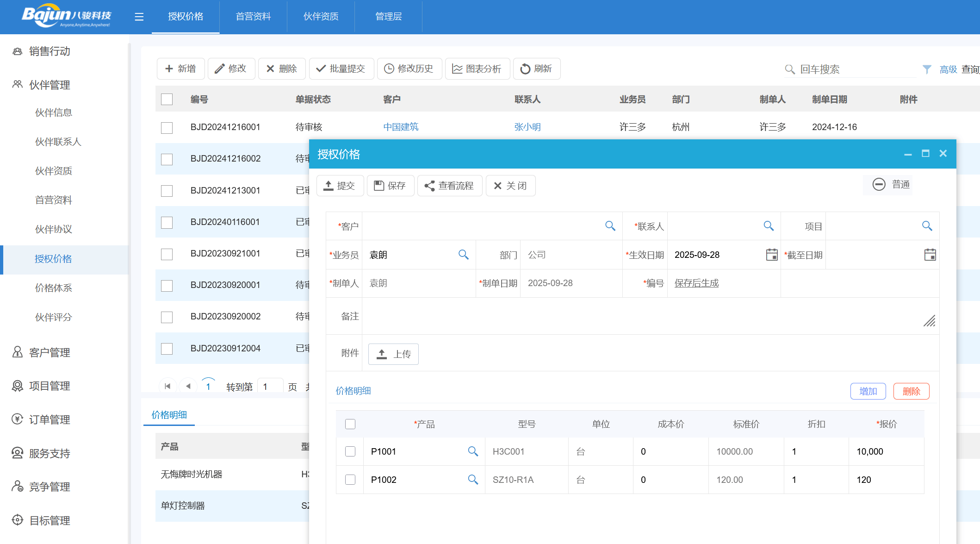Click the upload attachment button

coord(393,354)
